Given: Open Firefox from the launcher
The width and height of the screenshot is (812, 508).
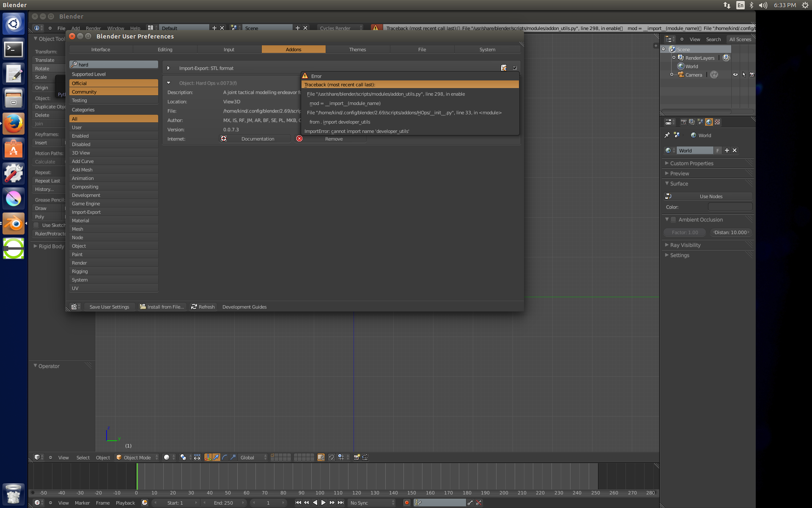Looking at the screenshot, I should pyautogui.click(x=14, y=123).
